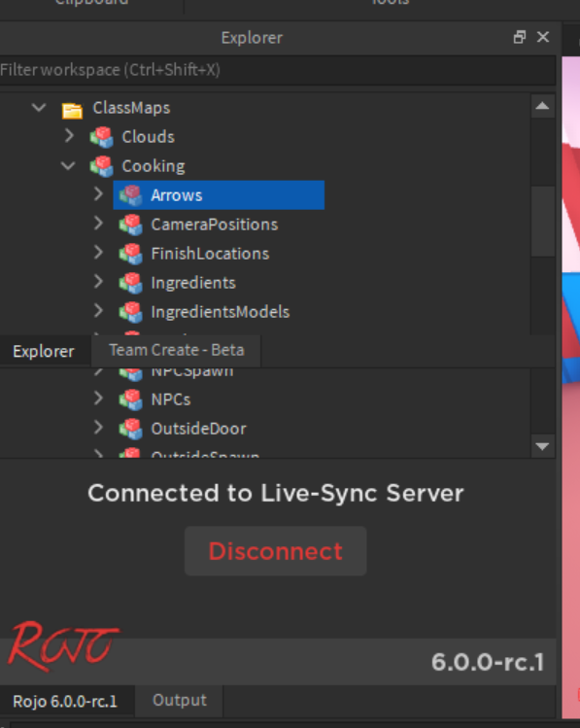Viewport: 580px width, 728px height.
Task: Click the Arrows model icon
Action: click(130, 195)
